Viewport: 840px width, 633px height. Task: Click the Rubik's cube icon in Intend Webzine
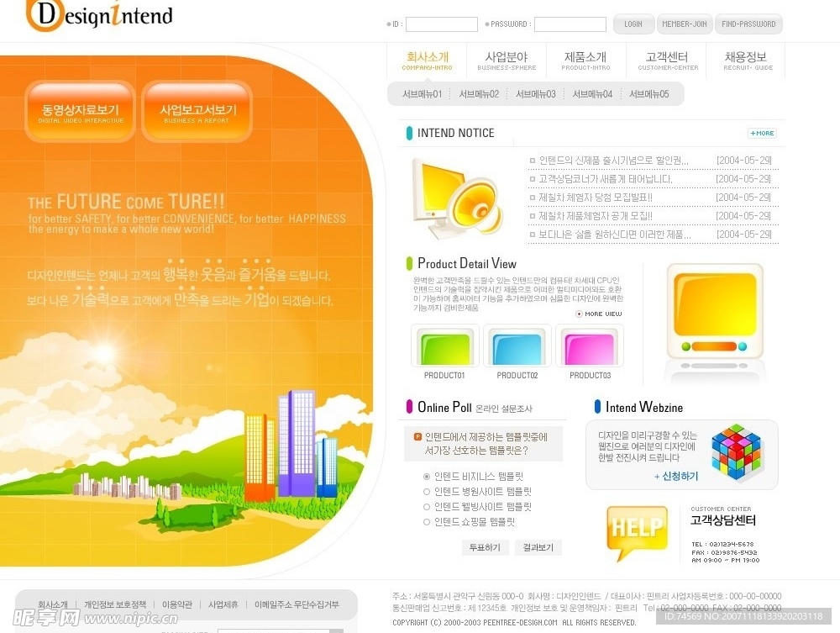(738, 451)
